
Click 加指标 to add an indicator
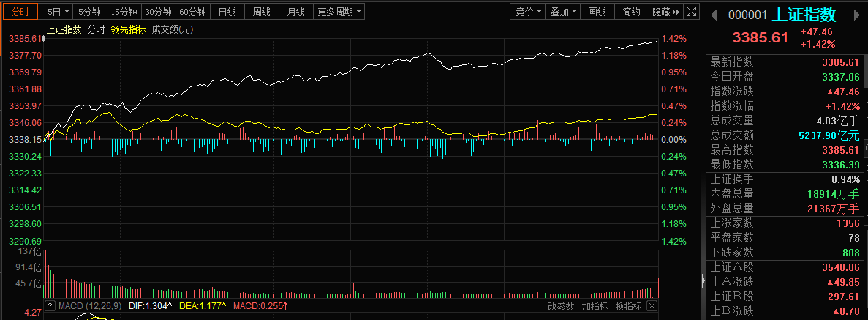(595, 306)
